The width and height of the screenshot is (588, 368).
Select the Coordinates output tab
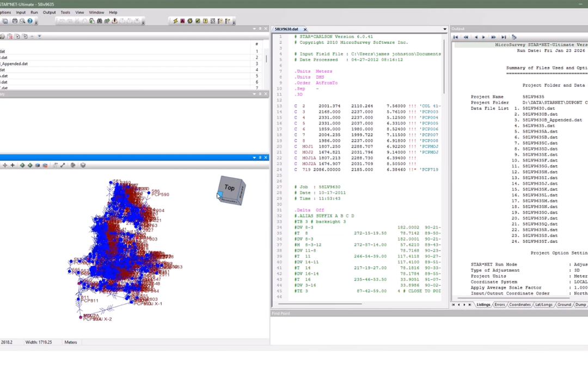[x=519, y=305]
